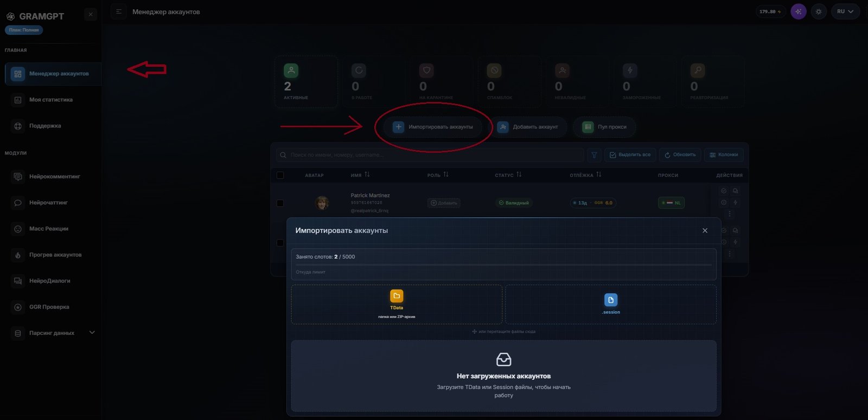
Task: Click the NL proxy badge
Action: pyautogui.click(x=671, y=203)
